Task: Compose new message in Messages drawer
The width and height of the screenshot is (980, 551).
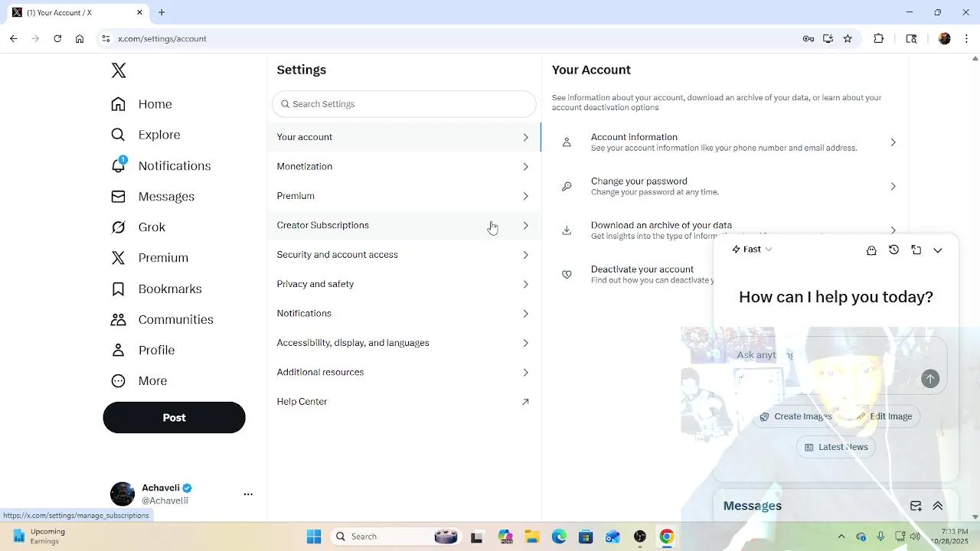Action: click(916, 506)
